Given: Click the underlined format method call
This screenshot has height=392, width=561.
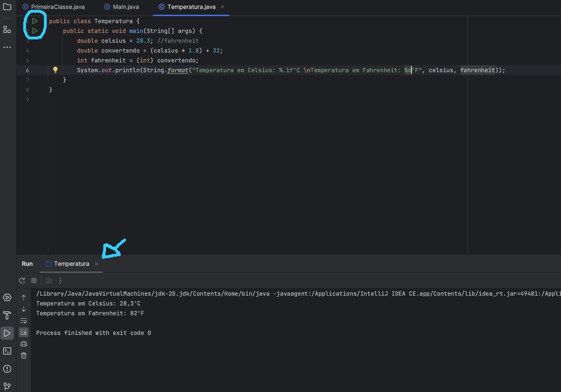Looking at the screenshot, I should [178, 70].
